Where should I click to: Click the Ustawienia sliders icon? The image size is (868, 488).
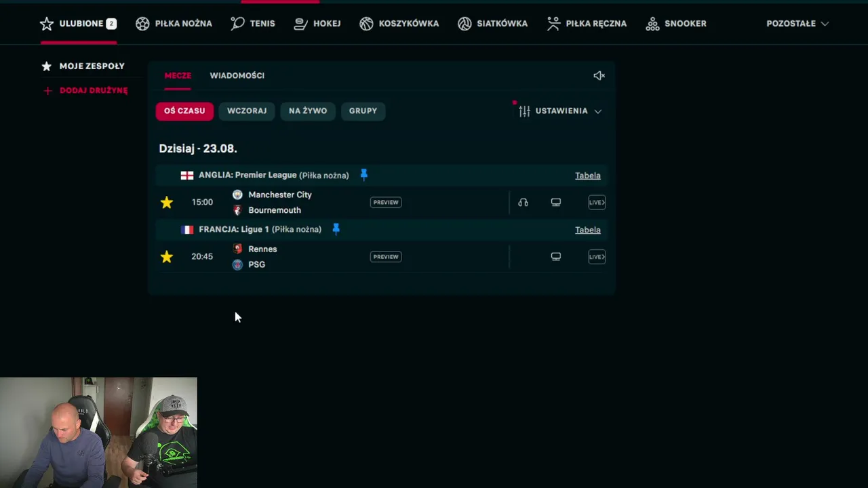(x=524, y=111)
